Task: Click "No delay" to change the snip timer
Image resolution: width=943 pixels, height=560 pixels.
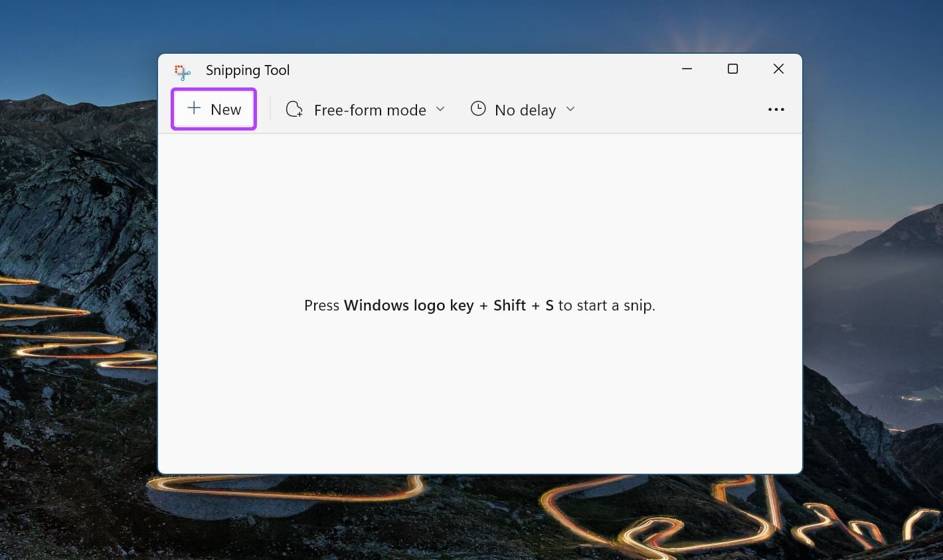Action: click(525, 109)
